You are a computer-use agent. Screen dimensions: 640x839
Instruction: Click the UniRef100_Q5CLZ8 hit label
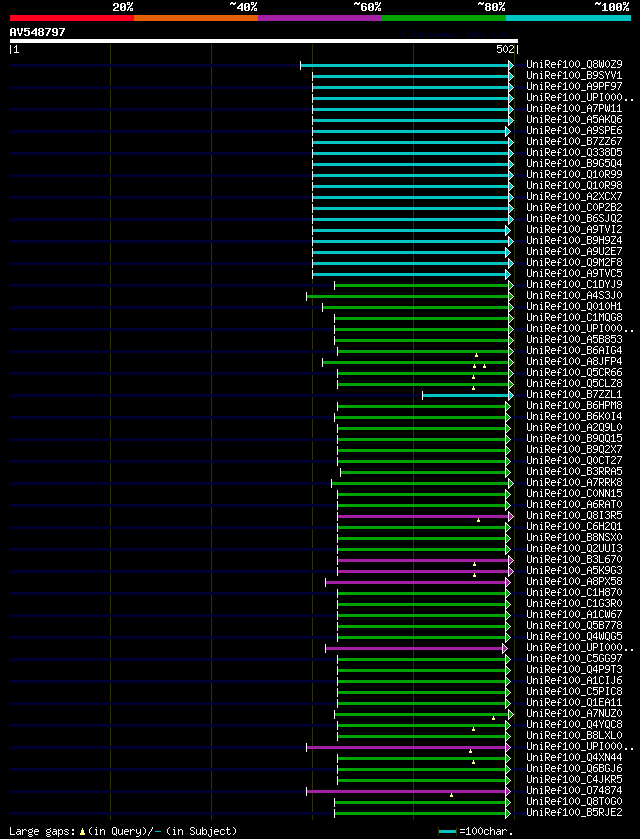pyautogui.click(x=574, y=384)
